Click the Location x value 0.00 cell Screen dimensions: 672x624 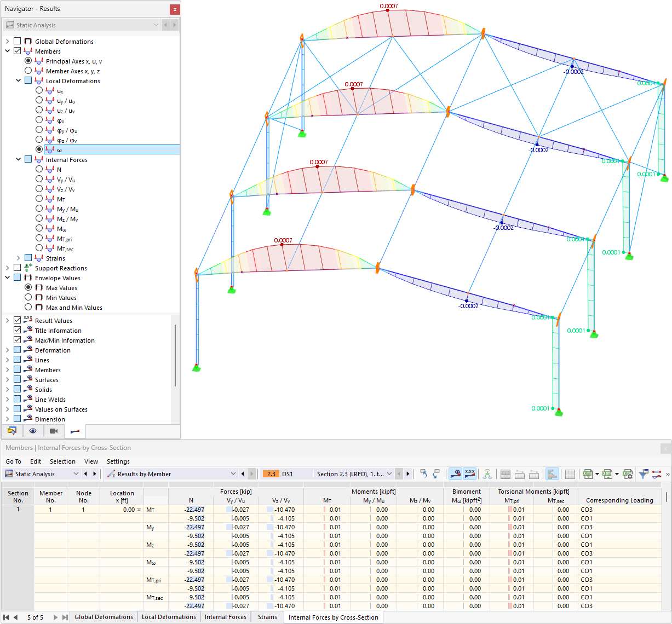122,510
